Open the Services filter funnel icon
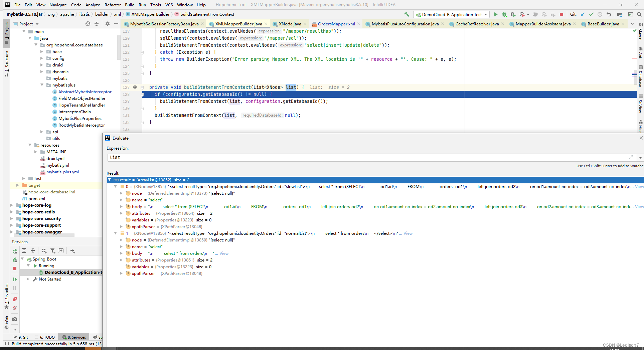 [52, 250]
